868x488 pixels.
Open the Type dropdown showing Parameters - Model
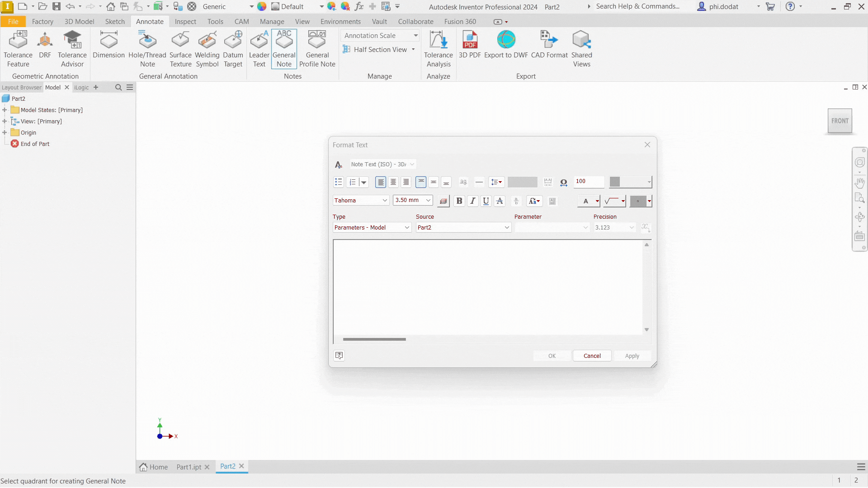tap(372, 228)
